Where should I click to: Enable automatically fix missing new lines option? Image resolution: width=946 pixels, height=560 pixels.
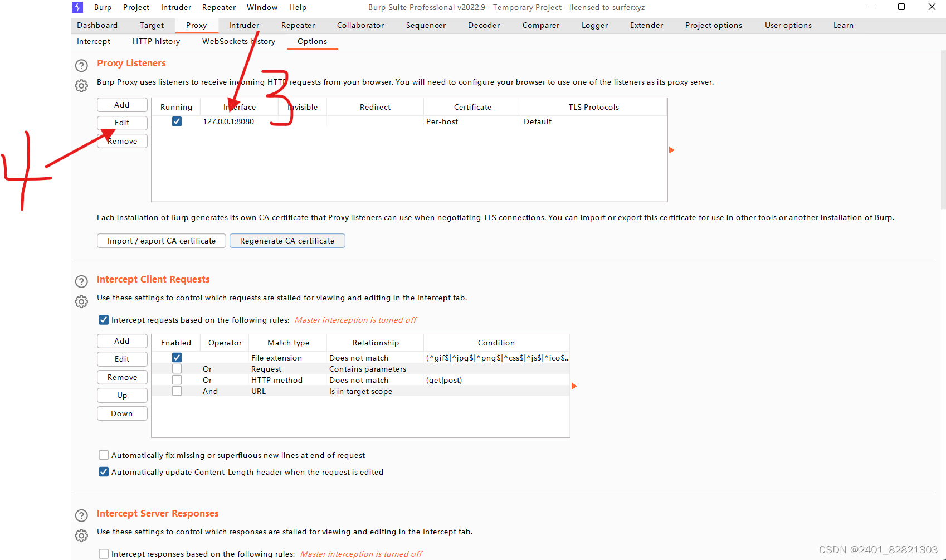tap(104, 455)
